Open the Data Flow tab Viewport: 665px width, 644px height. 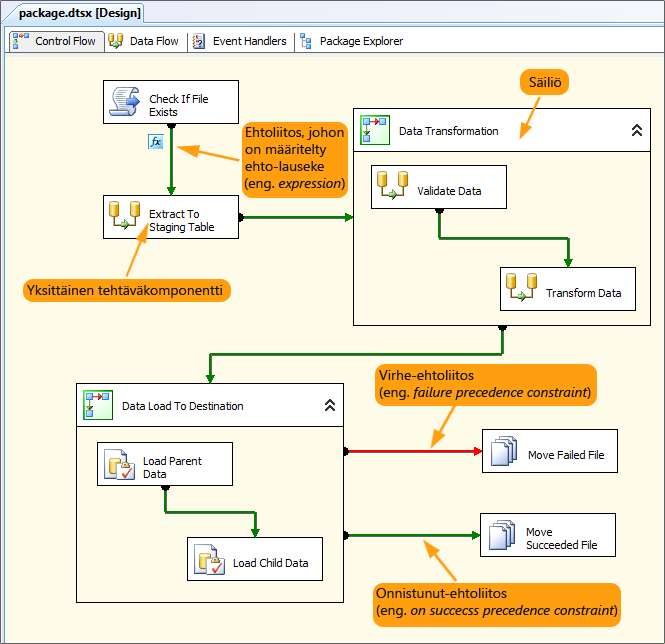143,41
